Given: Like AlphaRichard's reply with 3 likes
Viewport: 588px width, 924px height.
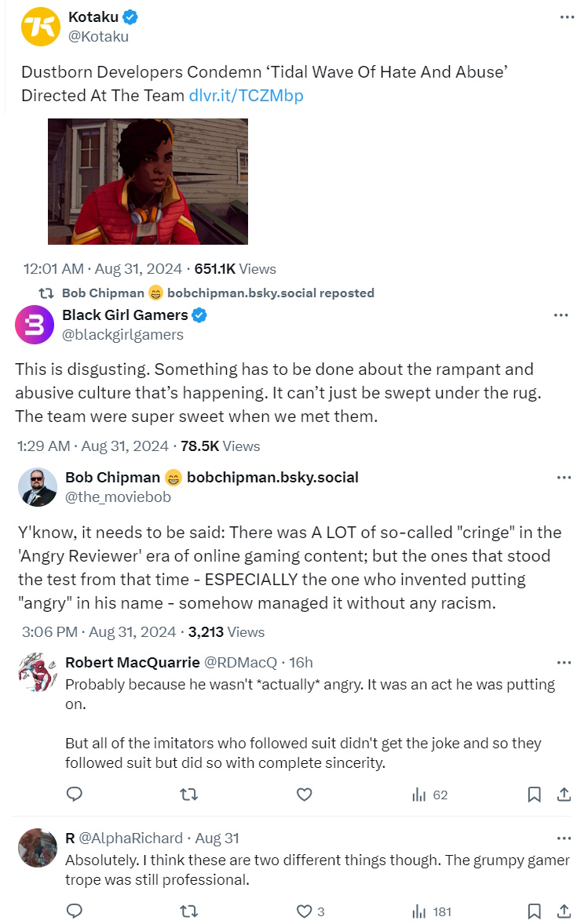Looking at the screenshot, I should point(310,911).
